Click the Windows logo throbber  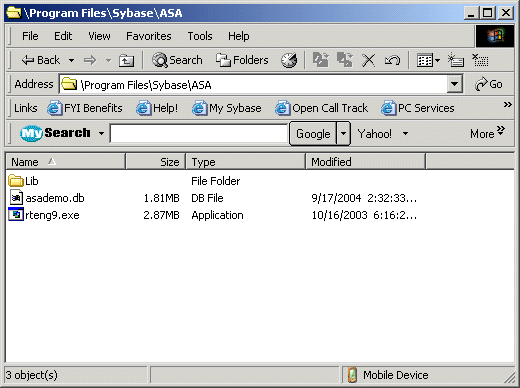point(495,36)
